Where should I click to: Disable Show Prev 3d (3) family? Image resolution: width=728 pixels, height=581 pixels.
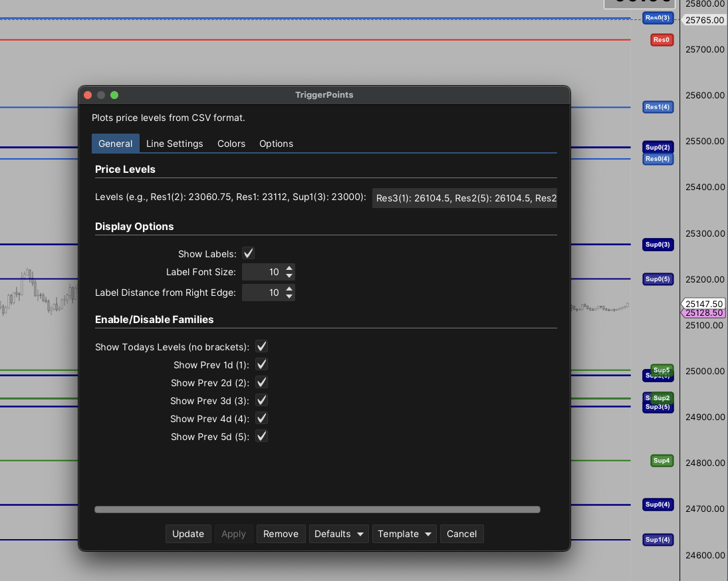pos(262,400)
